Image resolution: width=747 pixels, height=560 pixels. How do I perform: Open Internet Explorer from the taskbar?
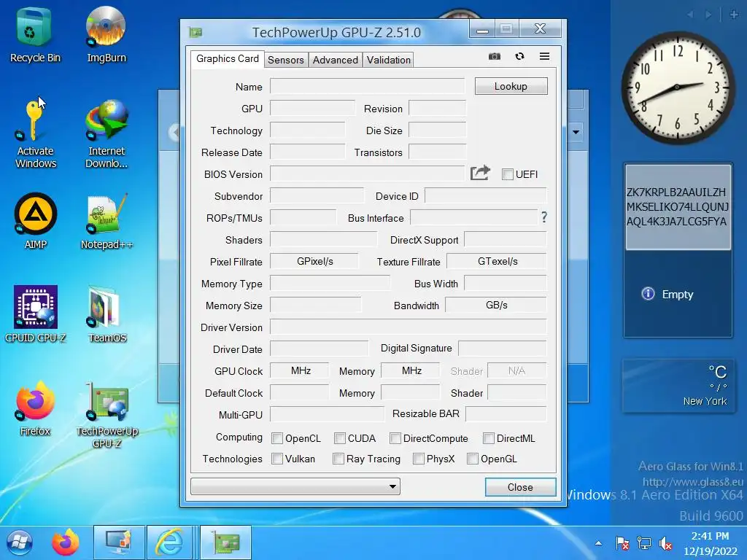pyautogui.click(x=169, y=542)
